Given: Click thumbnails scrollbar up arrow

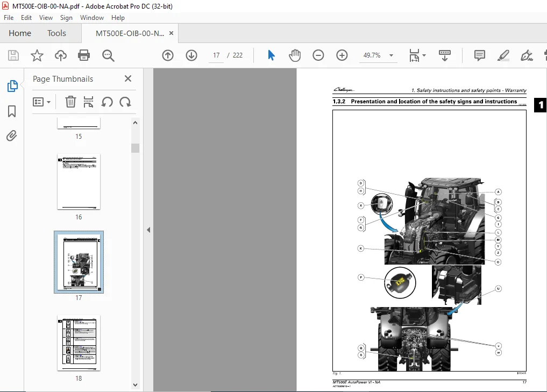Looking at the screenshot, I should (136, 123).
